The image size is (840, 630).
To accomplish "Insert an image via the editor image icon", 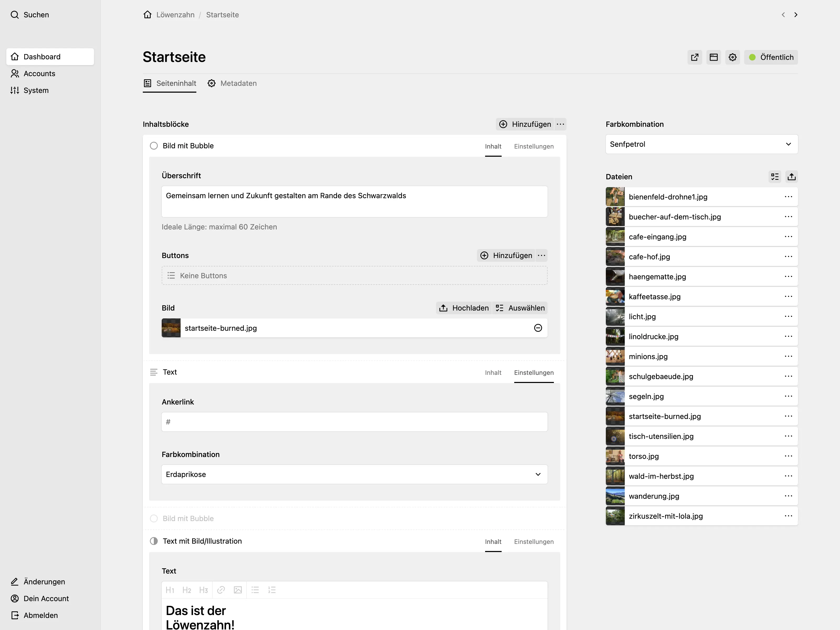I will pyautogui.click(x=238, y=590).
